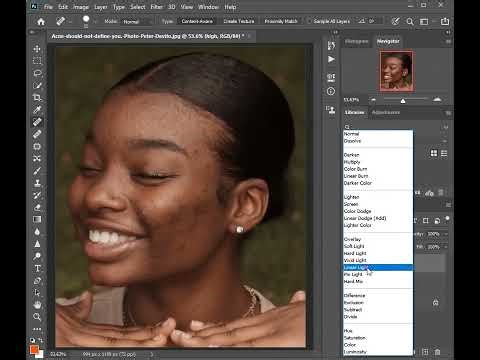Swap foreground and background colors
Screen dimensions: 480x360
coord(41,340)
